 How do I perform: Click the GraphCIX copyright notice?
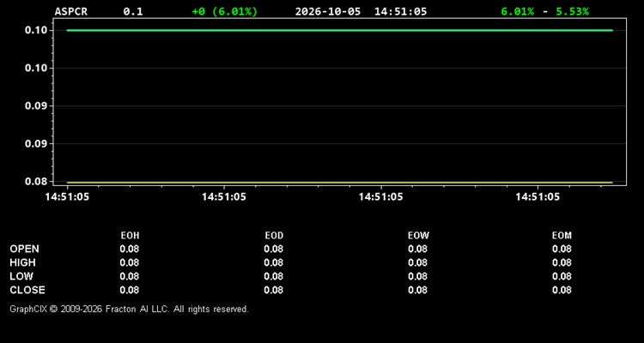click(x=129, y=309)
